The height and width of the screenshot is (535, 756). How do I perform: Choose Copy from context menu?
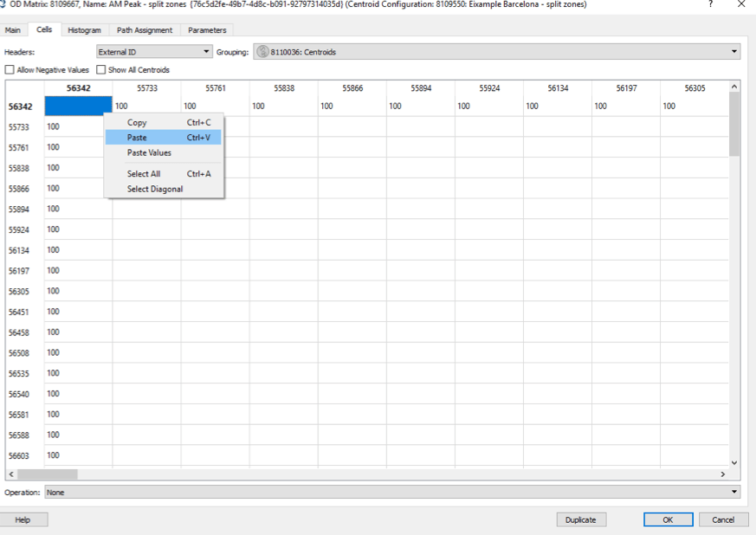[x=164, y=122]
